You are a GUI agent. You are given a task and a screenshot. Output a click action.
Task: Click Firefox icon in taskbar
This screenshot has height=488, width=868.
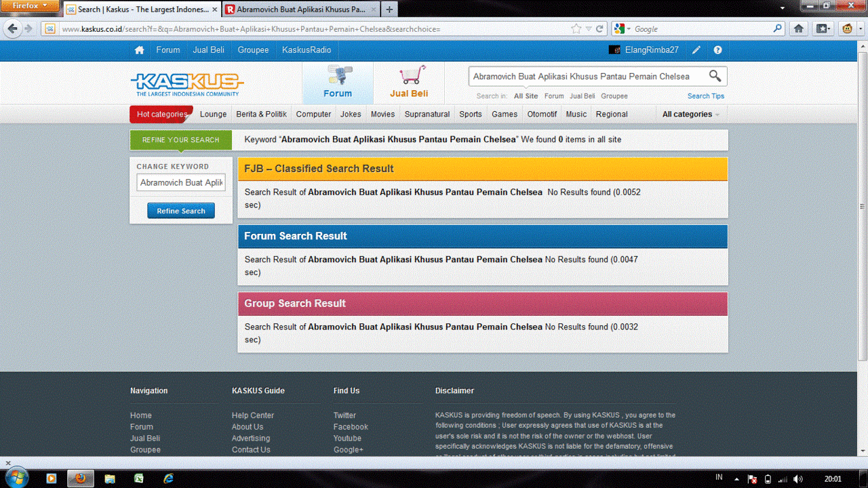[x=81, y=479]
